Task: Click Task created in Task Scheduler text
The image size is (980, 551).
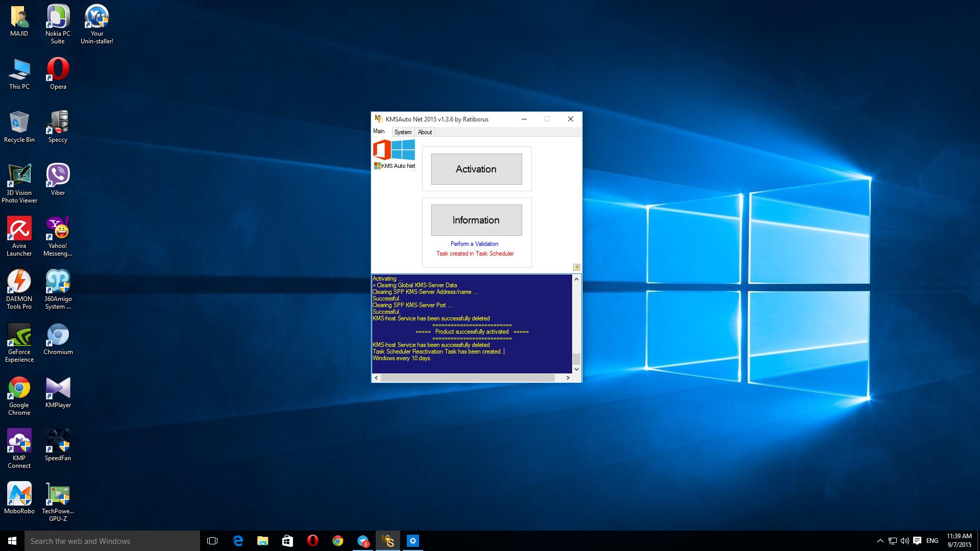Action: click(x=475, y=254)
